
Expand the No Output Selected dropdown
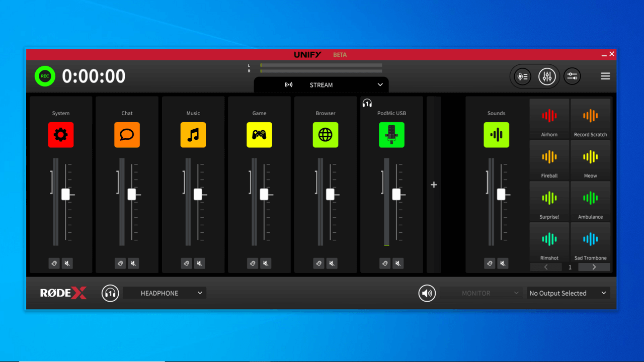569,293
